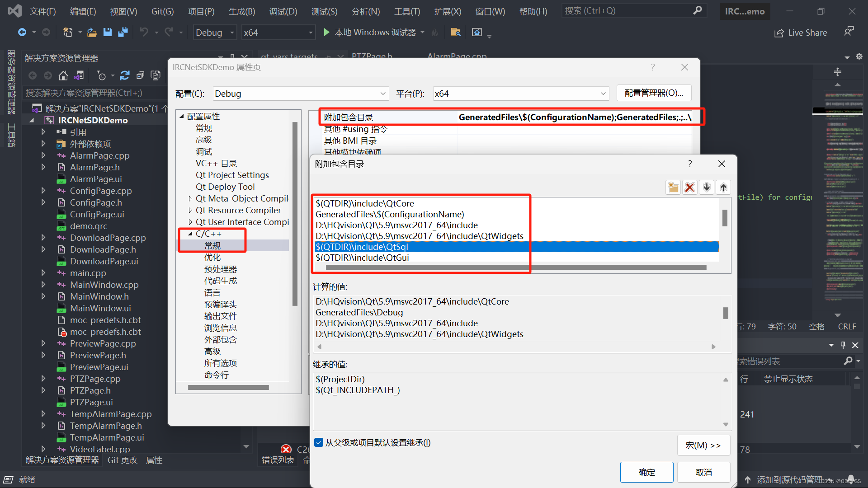Move selected include line down
The image size is (868, 488).
707,188
